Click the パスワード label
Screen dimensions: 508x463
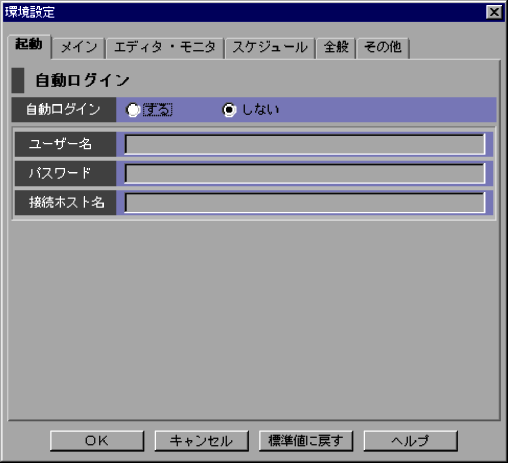(60, 173)
